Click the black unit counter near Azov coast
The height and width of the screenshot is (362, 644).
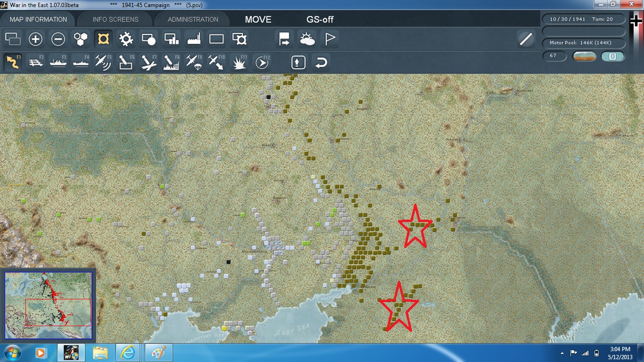click(229, 262)
